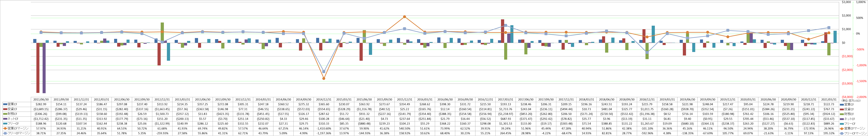Click the red 投資CF legend key in the table's row header
The width and height of the screenshot is (868, 136).
click(5, 109)
